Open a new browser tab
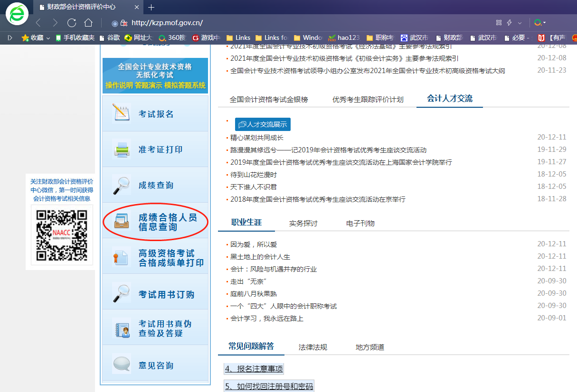The width and height of the screenshot is (577, 392). 151,7
